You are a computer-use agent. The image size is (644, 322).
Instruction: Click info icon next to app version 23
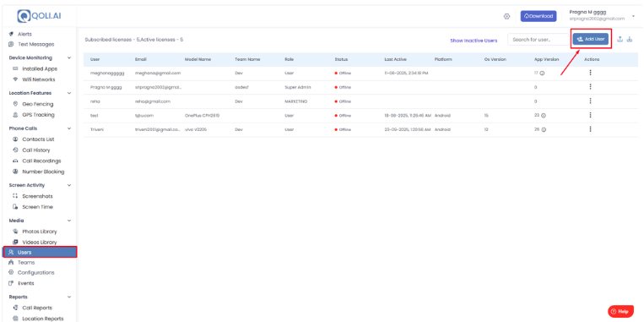coord(544,116)
